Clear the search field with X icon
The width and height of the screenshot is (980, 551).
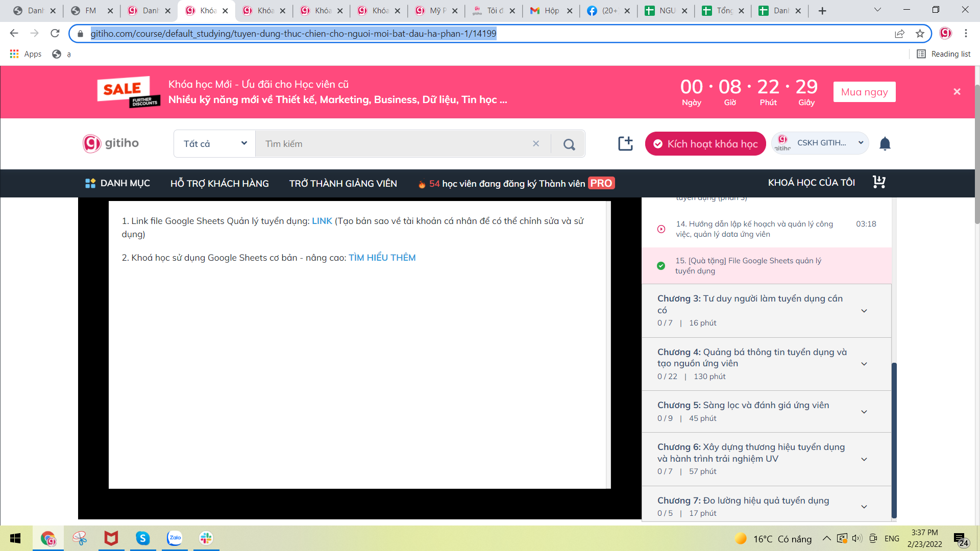(536, 144)
